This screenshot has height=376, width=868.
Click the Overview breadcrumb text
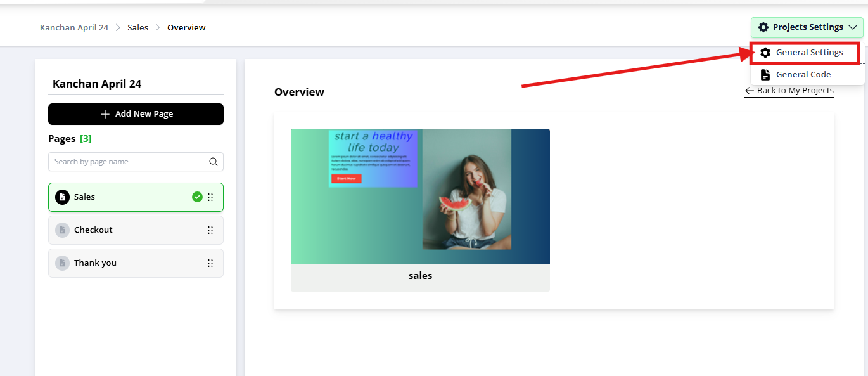(x=186, y=27)
